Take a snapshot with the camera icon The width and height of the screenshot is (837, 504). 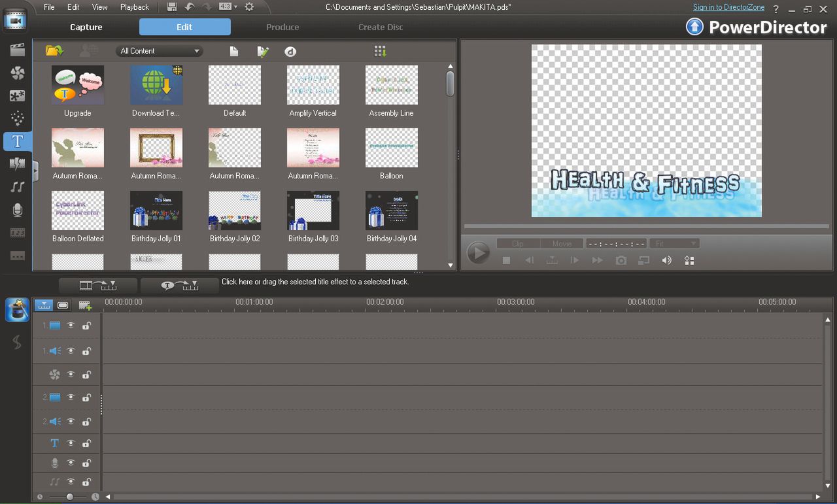[621, 260]
